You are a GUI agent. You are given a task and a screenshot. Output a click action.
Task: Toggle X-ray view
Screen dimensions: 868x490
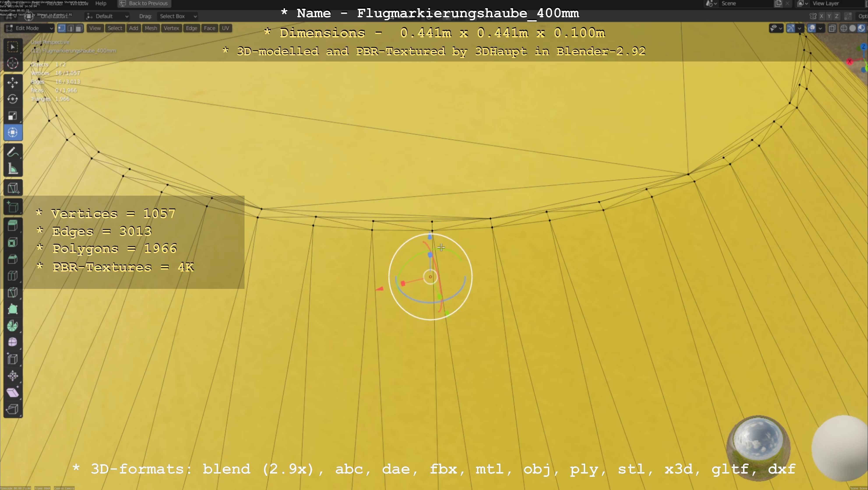pos(832,28)
